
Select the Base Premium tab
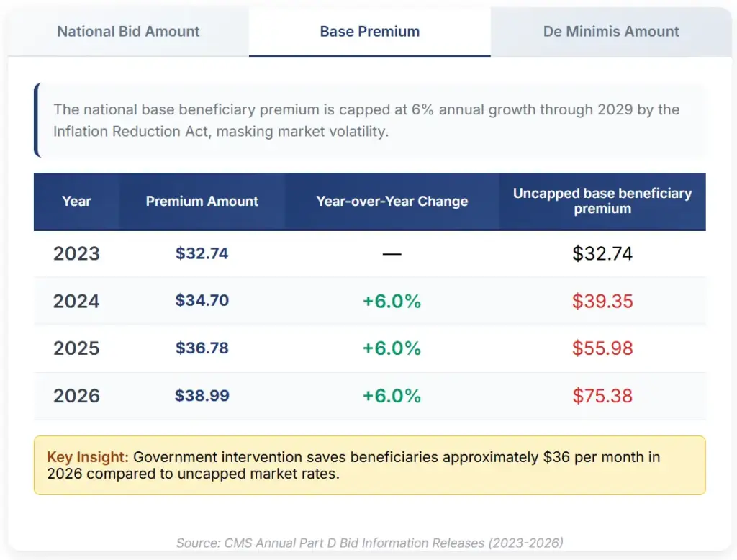tap(369, 32)
